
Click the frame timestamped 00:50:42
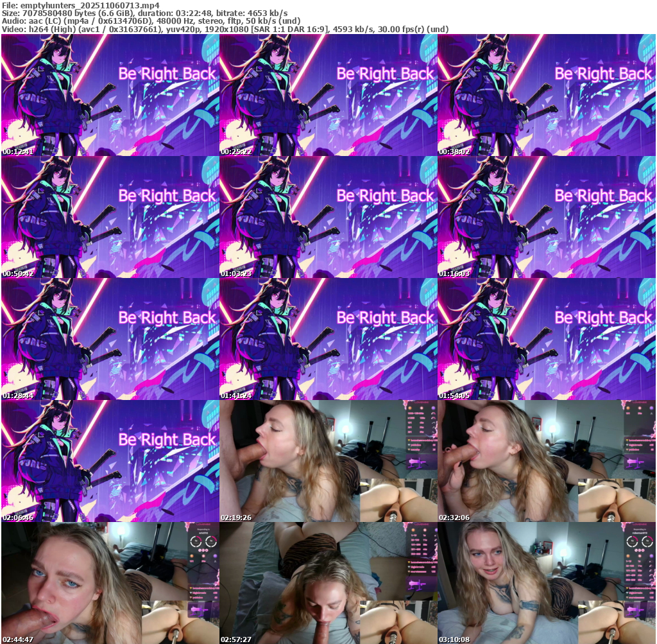click(110, 217)
